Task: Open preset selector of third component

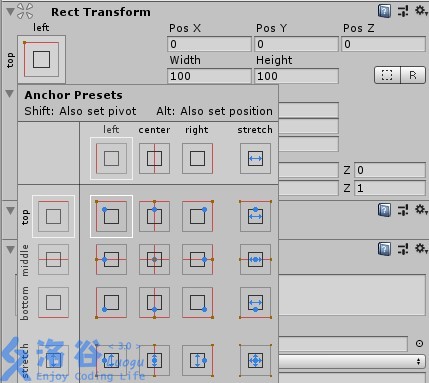Action: 403,249
